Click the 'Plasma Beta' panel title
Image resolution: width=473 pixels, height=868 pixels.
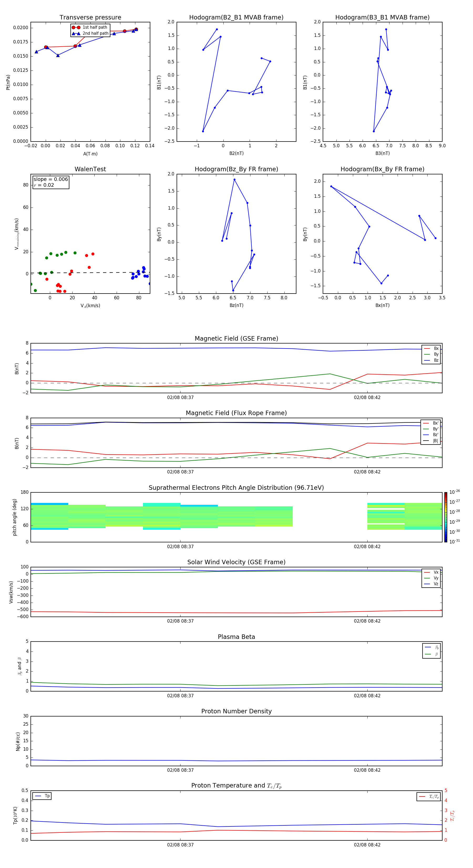236,637
